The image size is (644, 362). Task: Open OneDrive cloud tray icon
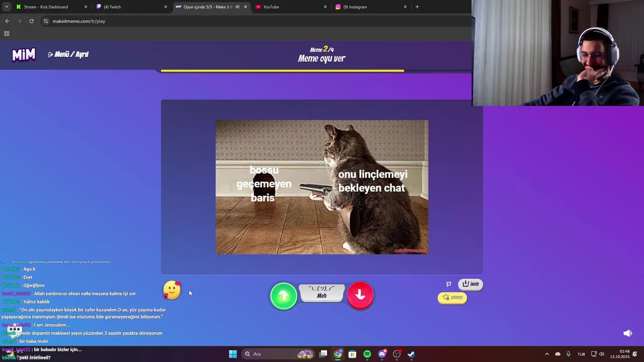[557, 354]
